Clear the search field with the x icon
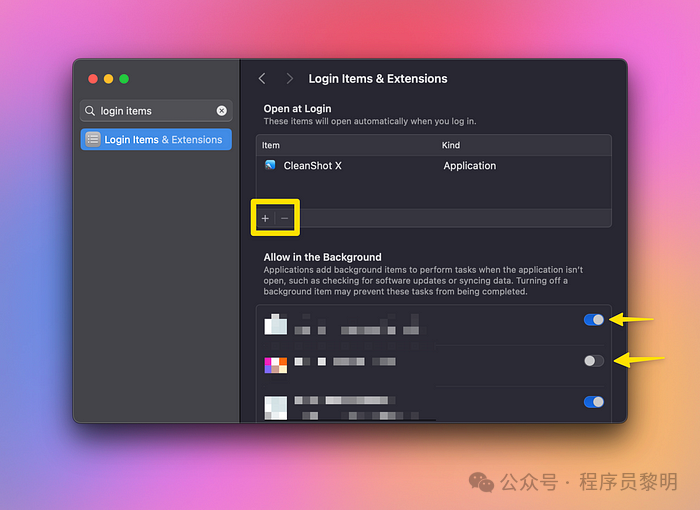This screenshot has height=510, width=700. 221,111
